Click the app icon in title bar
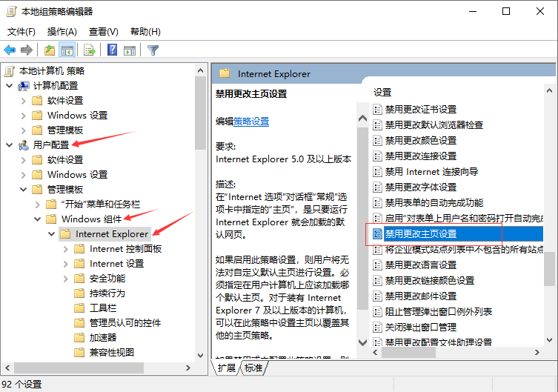The width and height of the screenshot is (558, 392). click(11, 11)
